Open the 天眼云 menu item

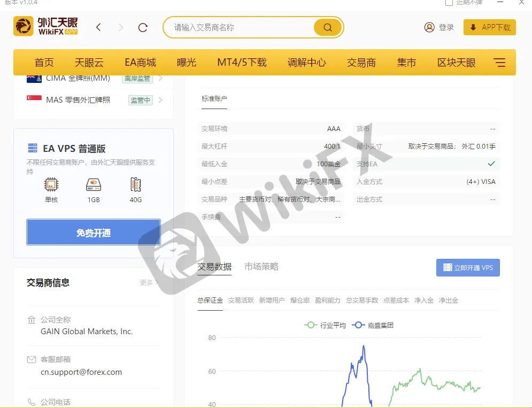89,63
